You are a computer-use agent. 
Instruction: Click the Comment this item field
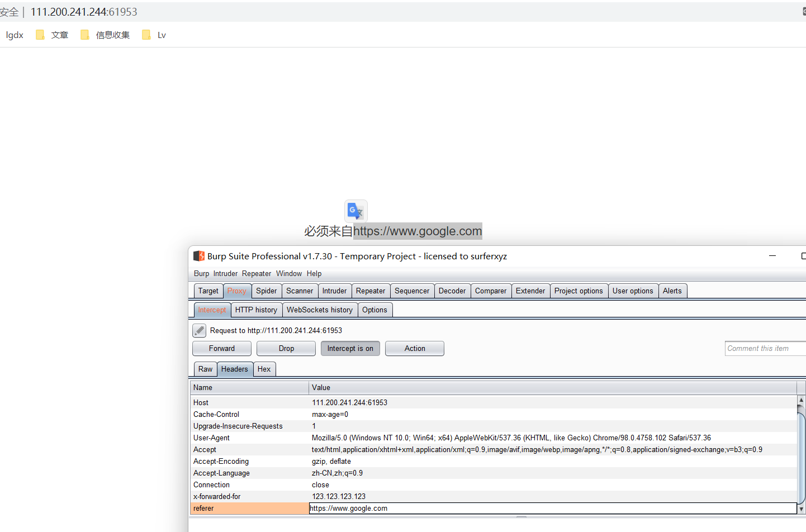[x=765, y=348]
